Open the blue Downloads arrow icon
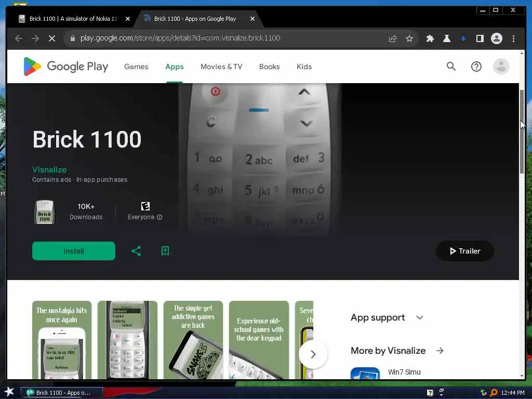This screenshot has width=532, height=399. point(463,38)
